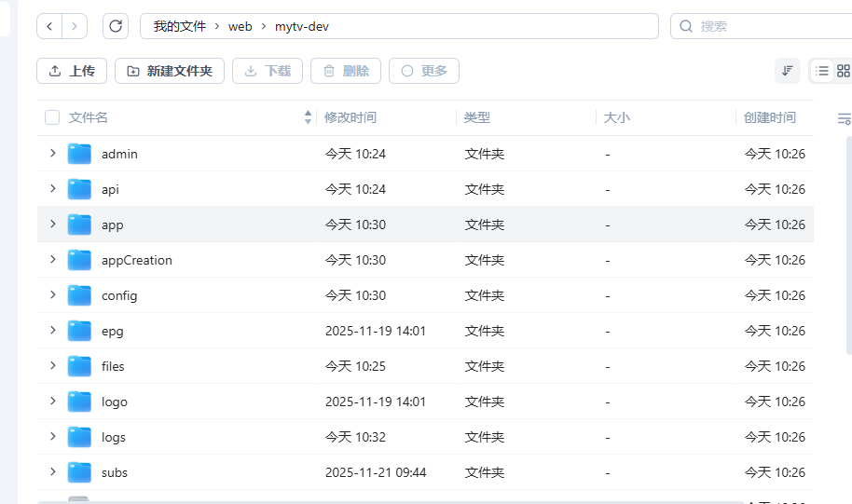Image resolution: width=852 pixels, height=504 pixels.
Task: Sort by the 类型 column header
Action: point(477,117)
